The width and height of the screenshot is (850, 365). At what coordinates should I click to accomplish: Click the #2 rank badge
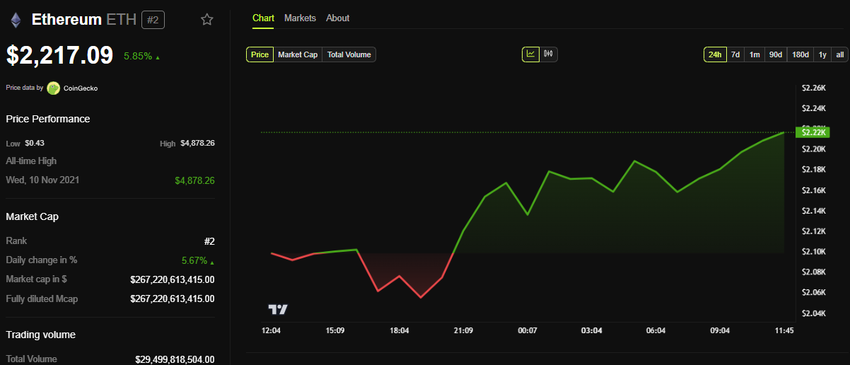coord(153,21)
